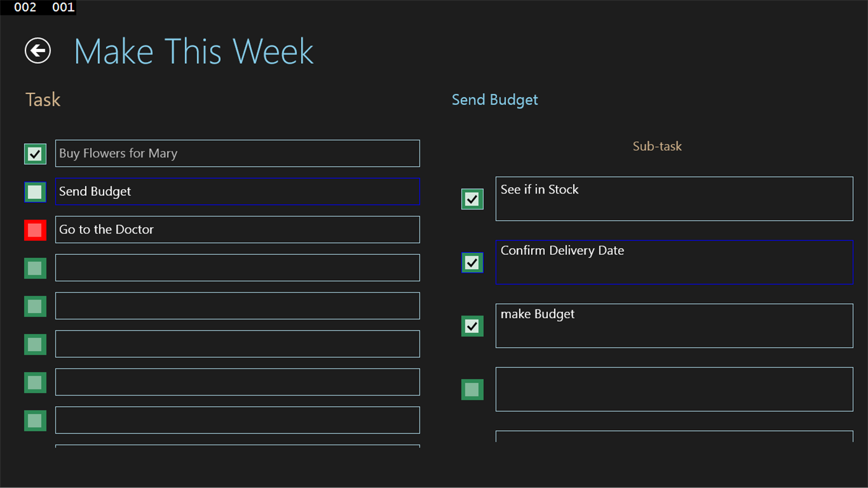The width and height of the screenshot is (868, 488).
Task: Switch to the 001 tab in the top corner
Action: point(63,7)
